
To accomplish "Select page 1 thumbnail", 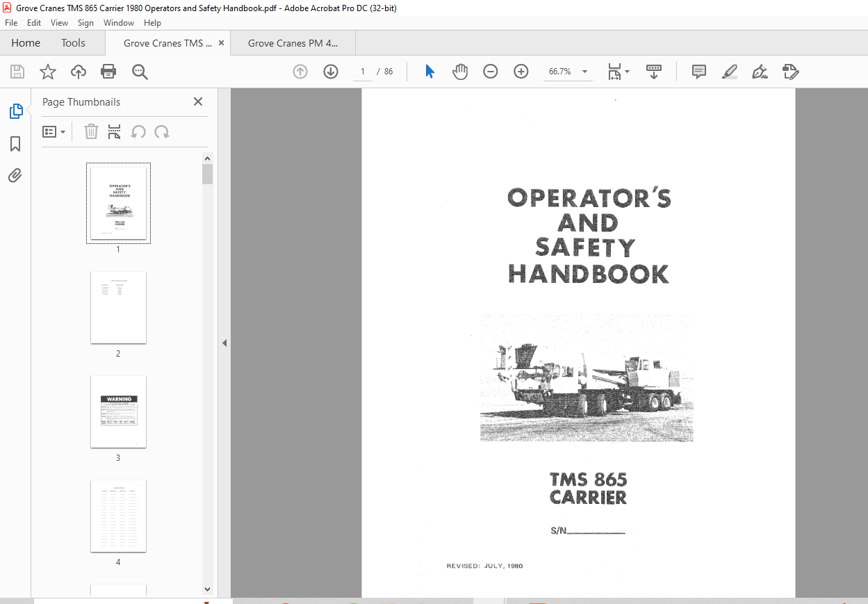I will (x=118, y=203).
